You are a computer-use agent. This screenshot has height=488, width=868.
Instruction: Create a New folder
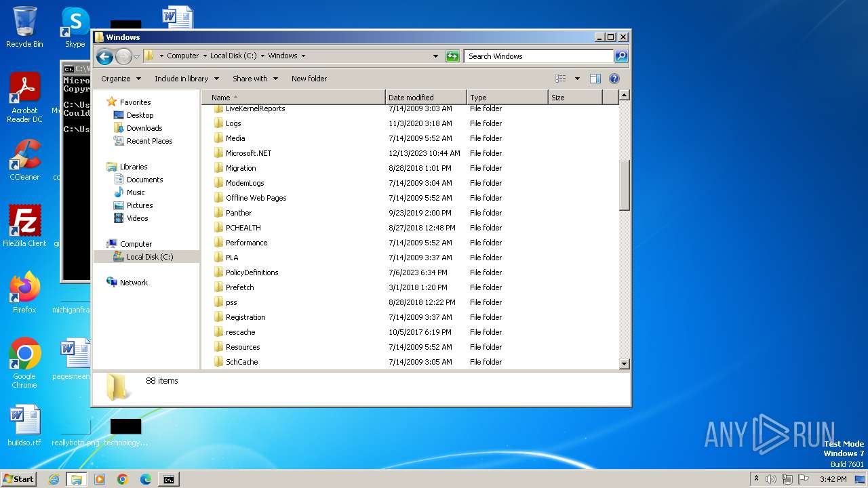point(309,79)
